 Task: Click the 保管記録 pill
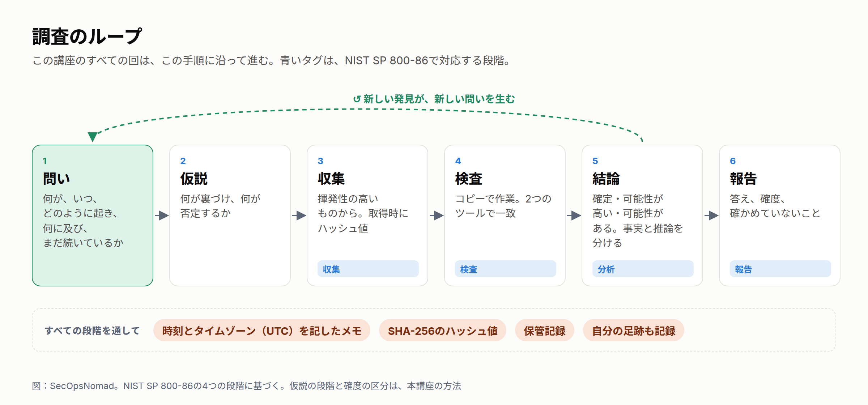(545, 331)
